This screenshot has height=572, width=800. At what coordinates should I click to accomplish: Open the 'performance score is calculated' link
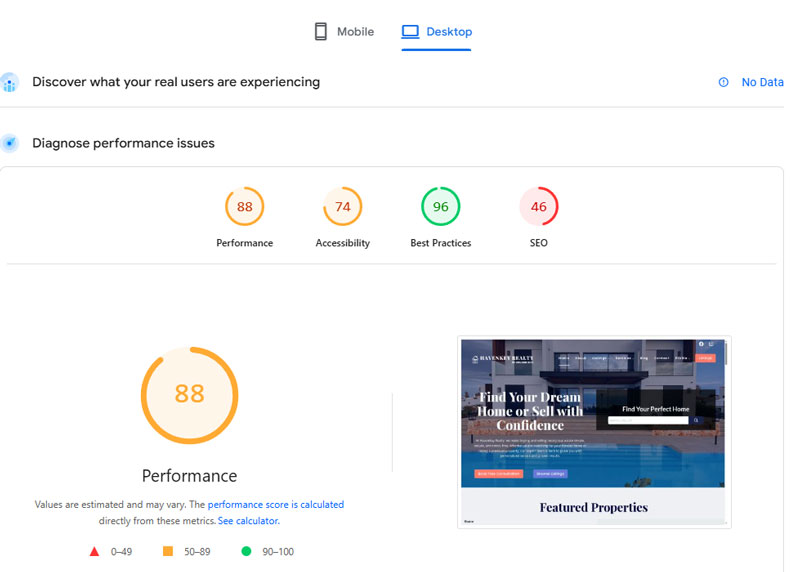coord(276,505)
